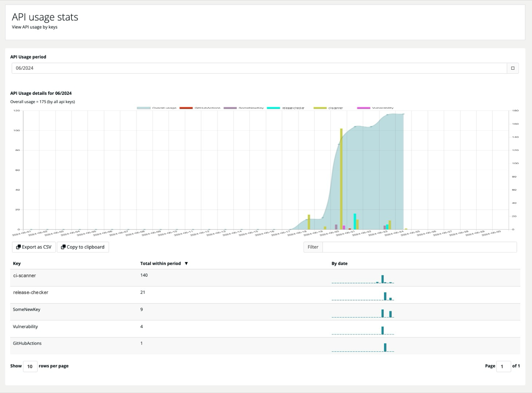The image size is (532, 393).
Task: Click the SomeNewKey by-date sparkline
Action: 363,313
